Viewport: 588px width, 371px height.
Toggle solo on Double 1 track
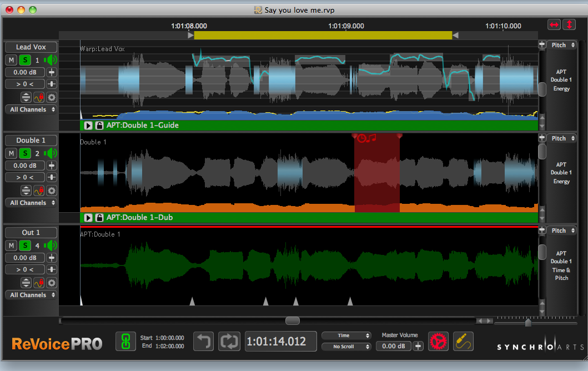[24, 153]
